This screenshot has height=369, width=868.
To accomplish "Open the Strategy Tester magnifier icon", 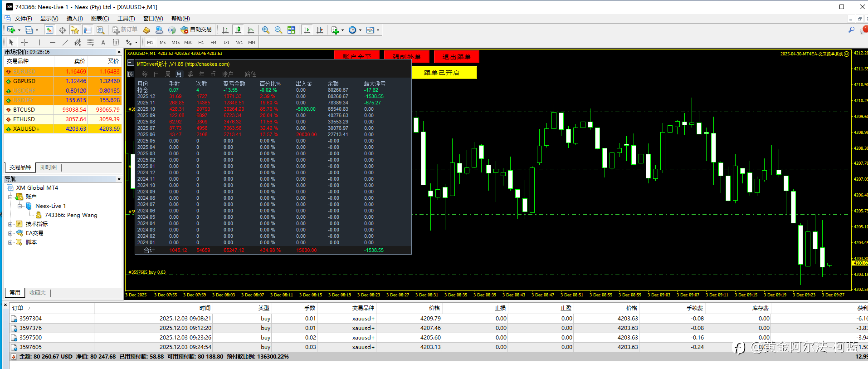I will (101, 30).
